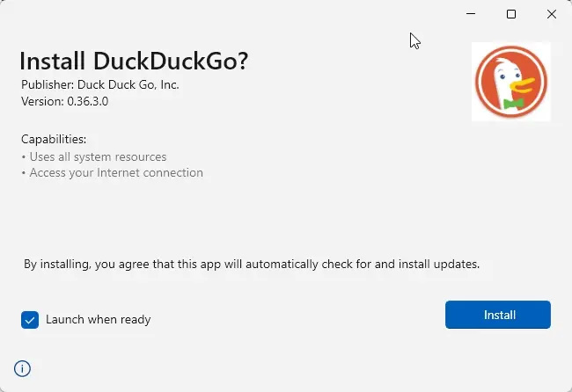Click the Install button
Screen dimensions: 572x392
point(498,315)
